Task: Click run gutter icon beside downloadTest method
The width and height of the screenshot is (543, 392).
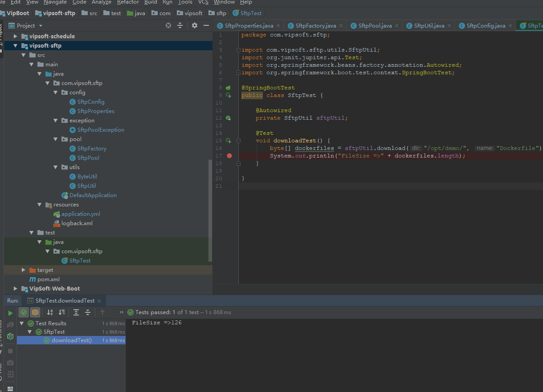Action: [x=228, y=141]
